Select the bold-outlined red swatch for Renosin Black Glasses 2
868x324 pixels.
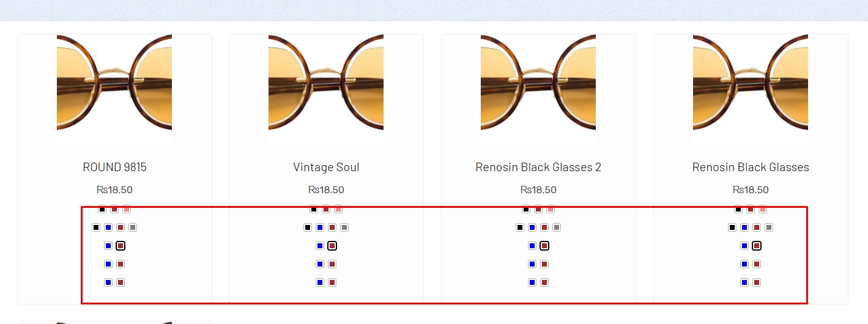coord(544,246)
